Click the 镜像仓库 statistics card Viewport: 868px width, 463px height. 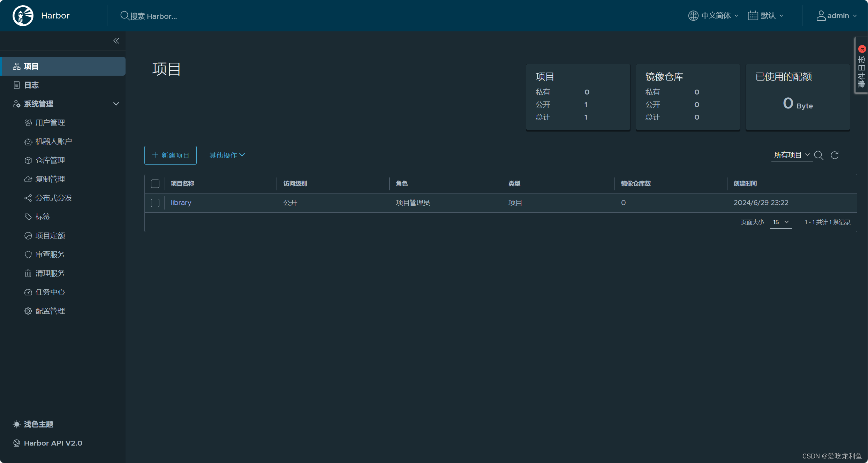coord(688,97)
